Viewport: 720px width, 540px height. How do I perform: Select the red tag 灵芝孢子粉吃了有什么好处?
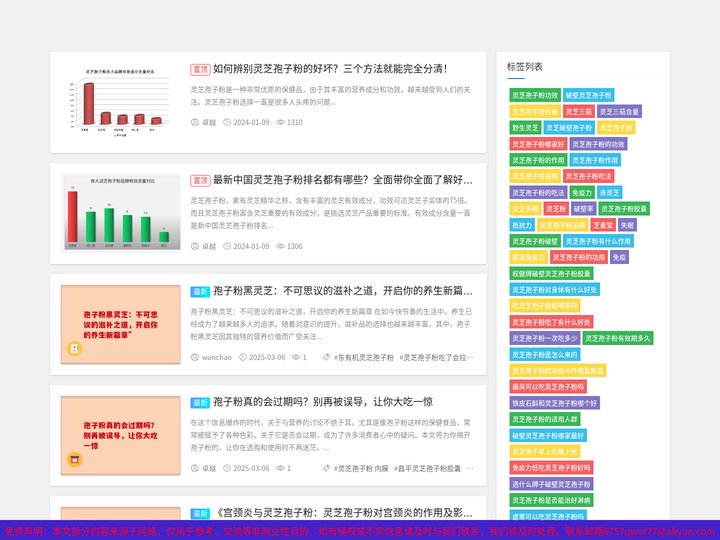click(x=551, y=322)
